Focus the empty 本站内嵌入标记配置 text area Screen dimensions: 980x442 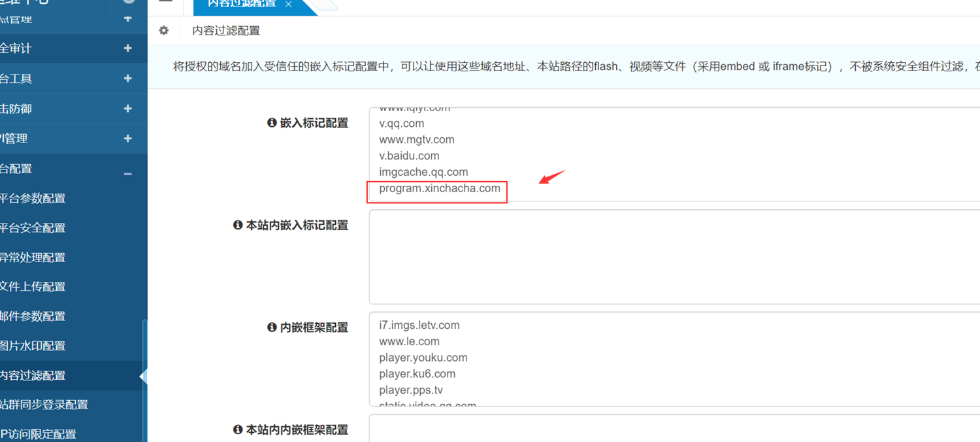(673, 257)
